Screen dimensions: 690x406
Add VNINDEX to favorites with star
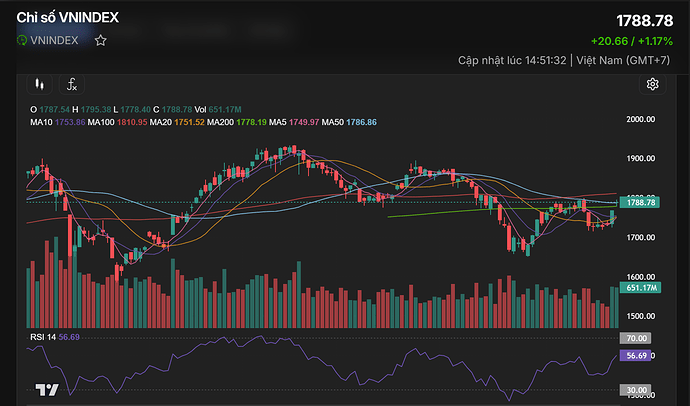click(101, 40)
